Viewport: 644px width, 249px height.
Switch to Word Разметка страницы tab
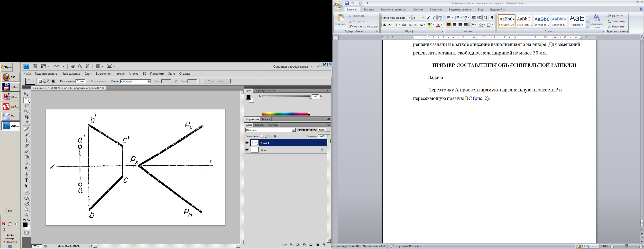(x=394, y=9)
